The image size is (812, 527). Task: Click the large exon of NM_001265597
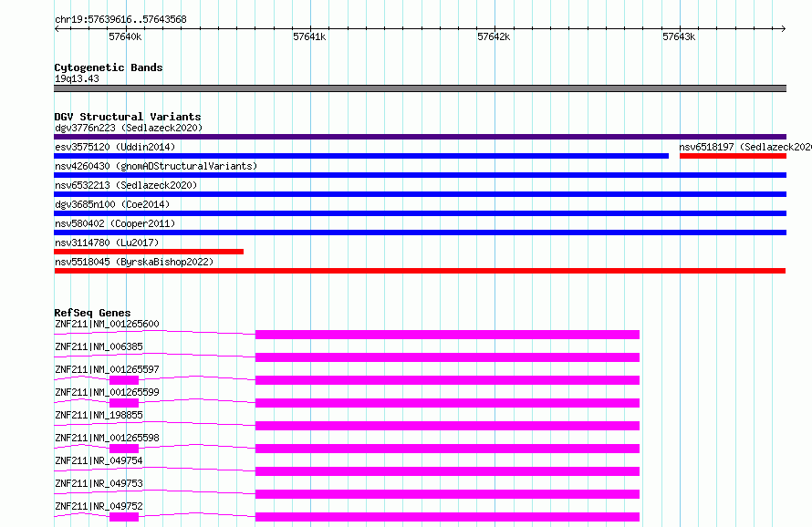[x=447, y=380]
